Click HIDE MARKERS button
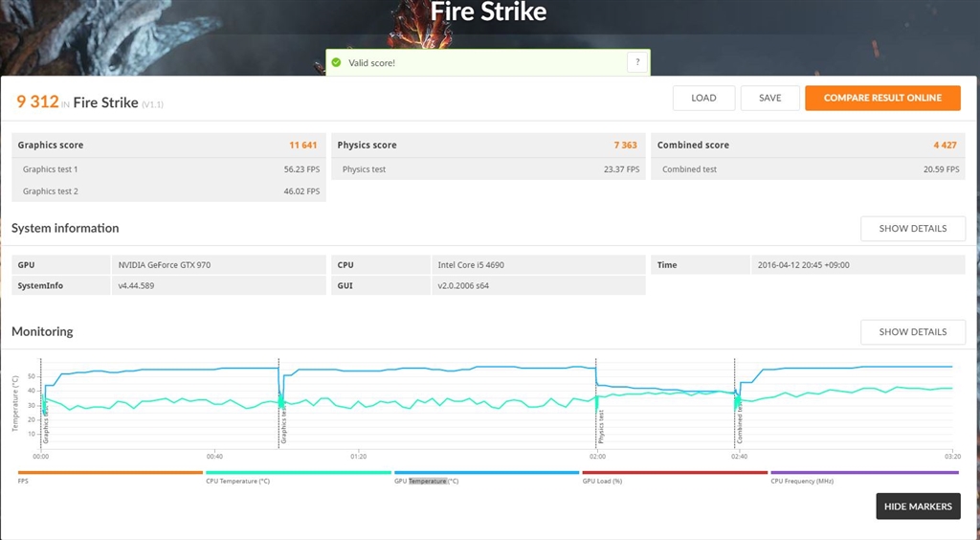 point(918,506)
